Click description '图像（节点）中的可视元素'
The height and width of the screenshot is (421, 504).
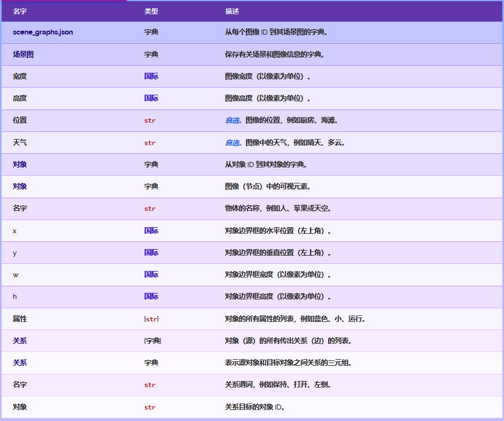pyautogui.click(x=267, y=186)
